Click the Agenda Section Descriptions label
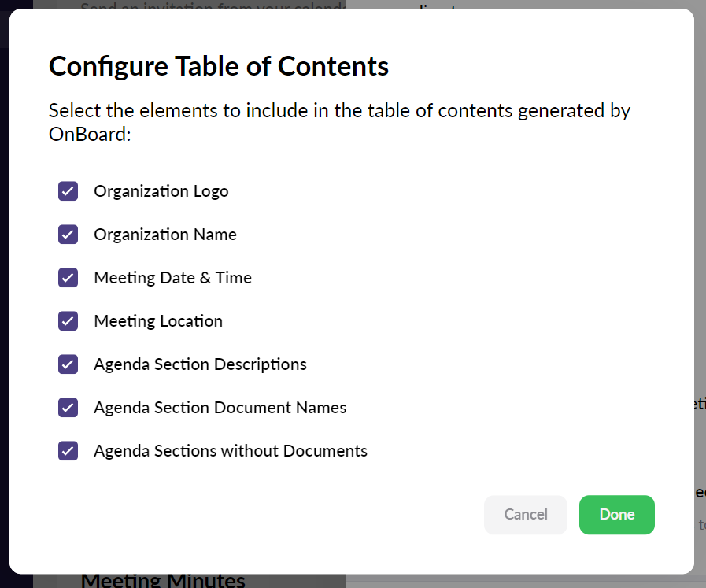The height and width of the screenshot is (588, 706). (200, 364)
